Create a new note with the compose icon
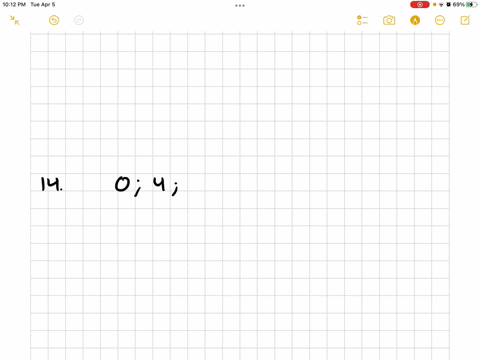 (x=465, y=20)
